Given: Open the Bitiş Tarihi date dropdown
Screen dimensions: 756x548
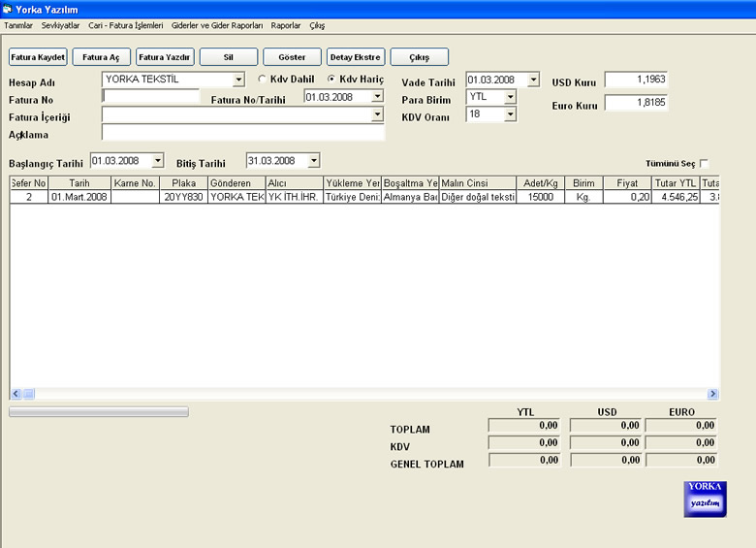Looking at the screenshot, I should (x=313, y=161).
